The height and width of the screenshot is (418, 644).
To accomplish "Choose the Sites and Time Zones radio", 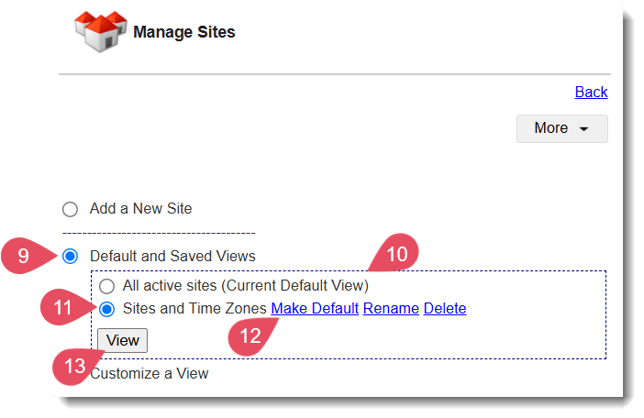I will click(x=107, y=309).
